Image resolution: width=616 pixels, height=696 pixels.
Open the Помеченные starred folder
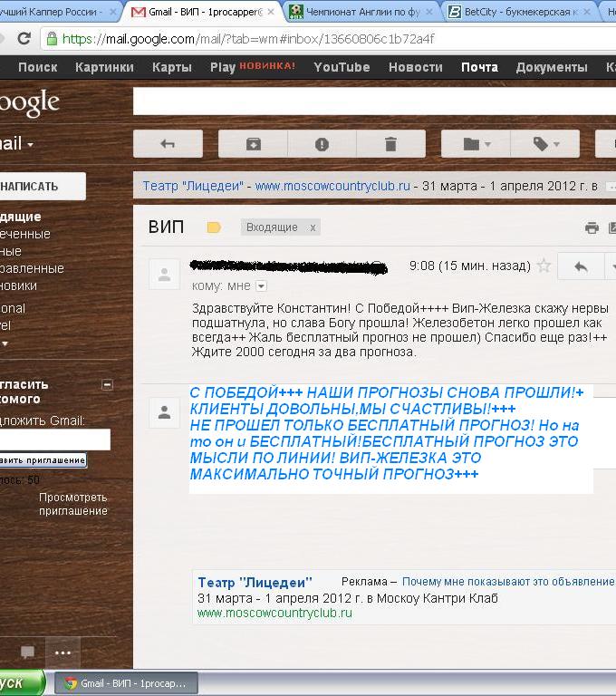pos(24,234)
